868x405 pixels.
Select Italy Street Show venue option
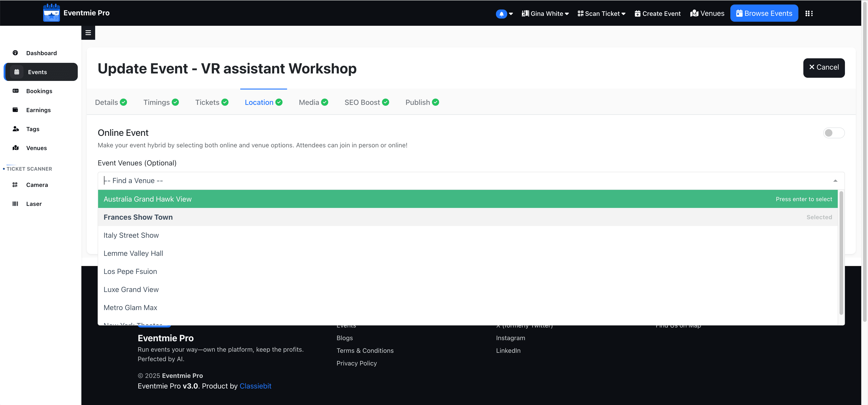tap(131, 235)
